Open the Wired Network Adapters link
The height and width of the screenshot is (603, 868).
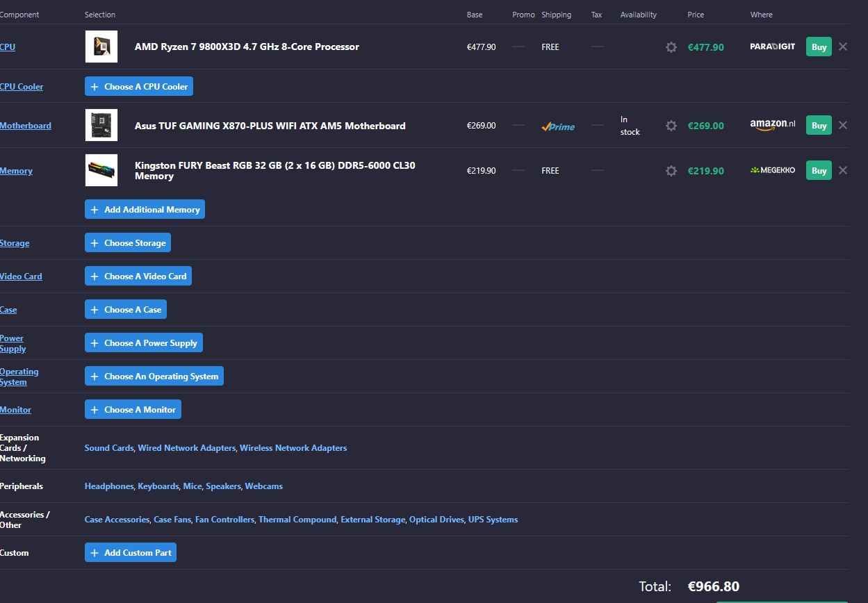pos(186,448)
